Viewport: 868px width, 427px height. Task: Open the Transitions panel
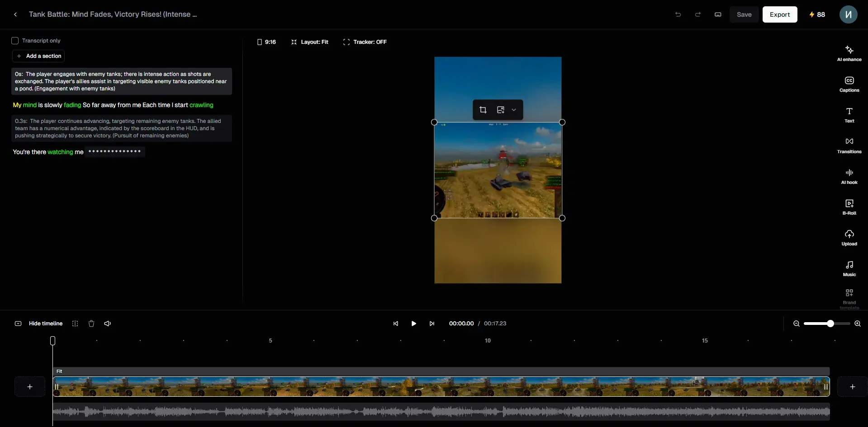point(849,145)
